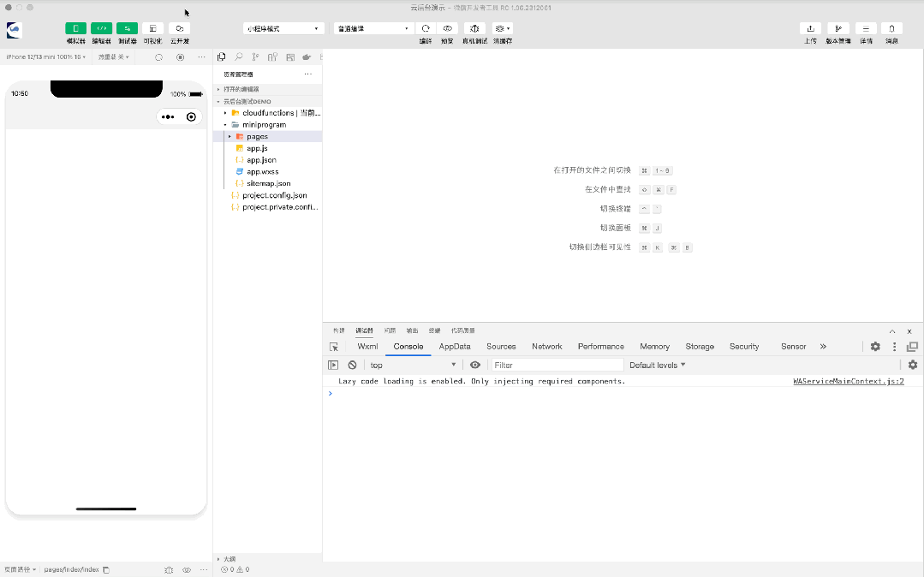Open app.wxss file
Viewport: 924px width, 577px height.
pyautogui.click(x=267, y=171)
